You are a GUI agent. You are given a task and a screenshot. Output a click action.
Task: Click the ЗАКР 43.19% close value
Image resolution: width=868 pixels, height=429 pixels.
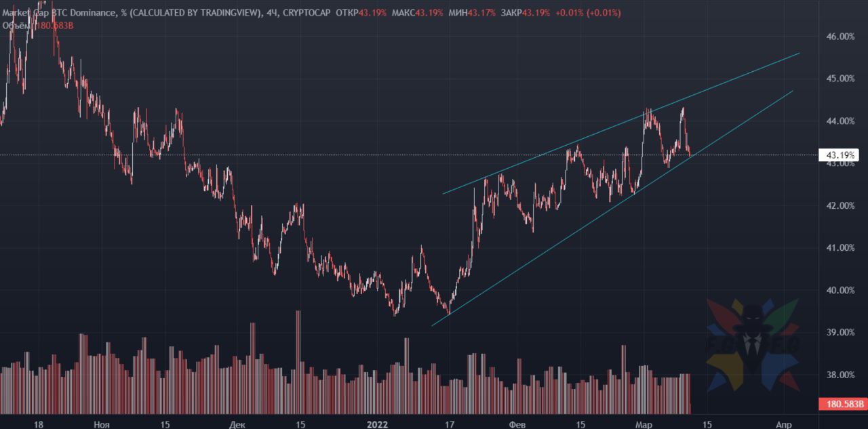(526, 14)
